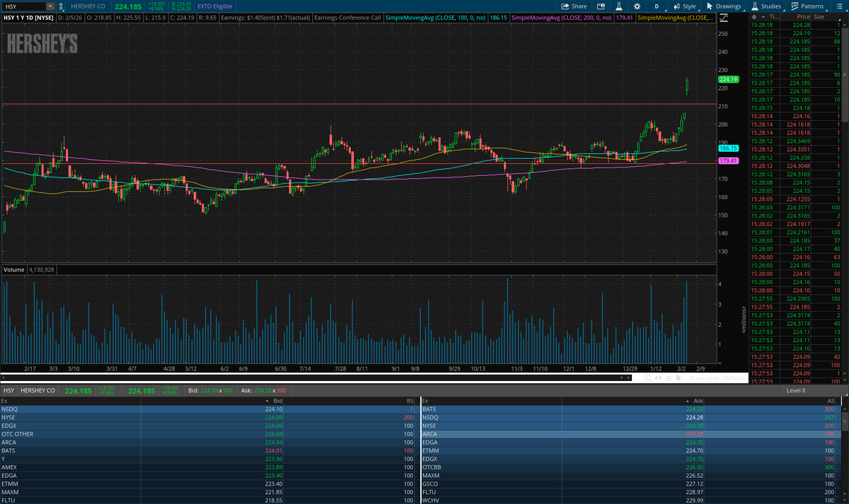Click the Price column header
The image size is (849, 504).
[x=802, y=16]
